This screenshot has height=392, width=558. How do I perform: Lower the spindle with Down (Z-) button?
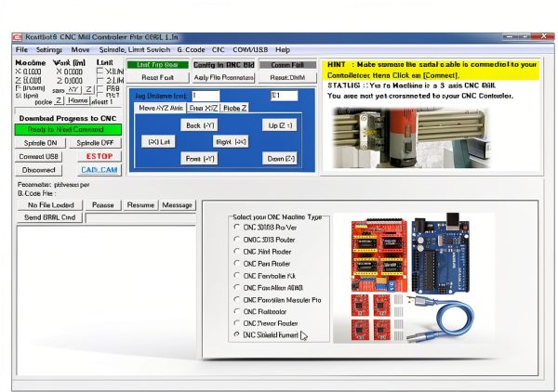click(279, 159)
